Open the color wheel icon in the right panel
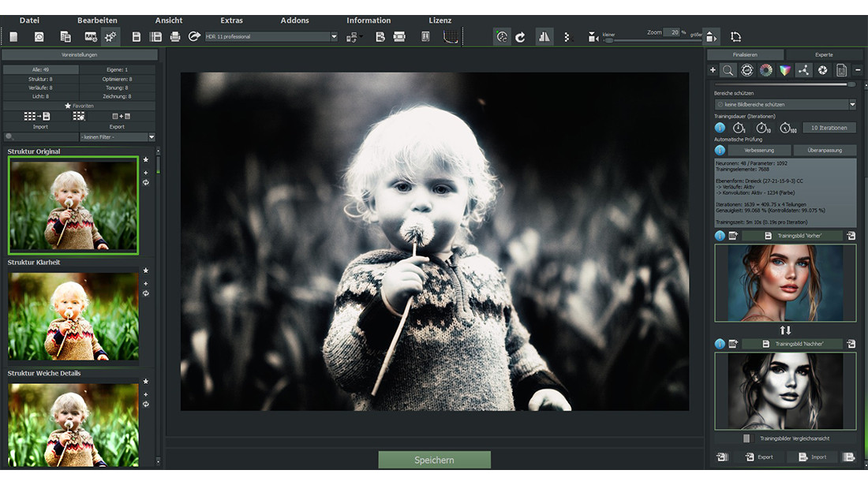Viewport: 868px width, 485px height. (x=765, y=70)
